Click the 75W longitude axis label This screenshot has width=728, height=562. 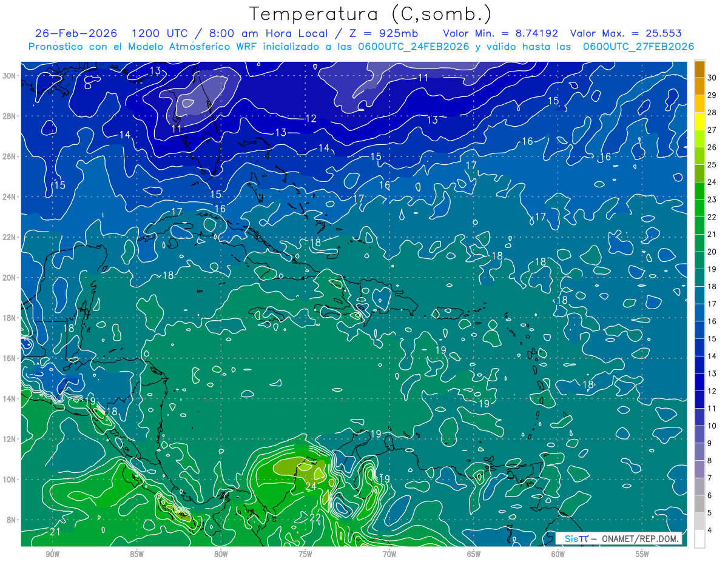(x=305, y=554)
